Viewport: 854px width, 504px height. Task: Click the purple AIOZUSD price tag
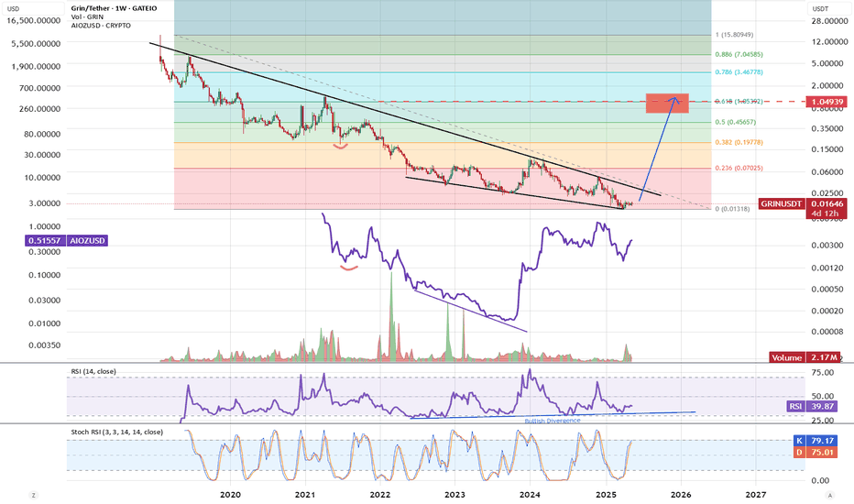[67, 240]
